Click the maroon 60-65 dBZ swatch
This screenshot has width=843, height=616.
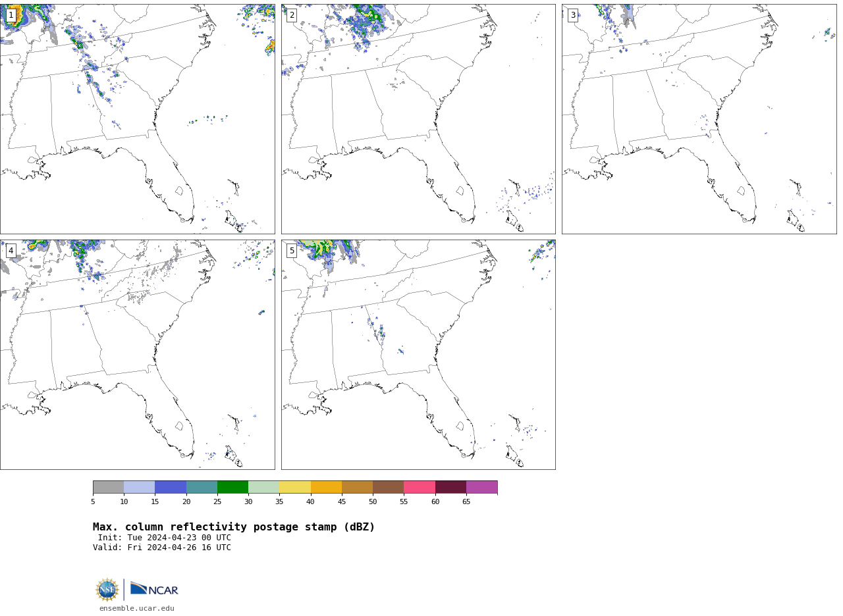pyautogui.click(x=450, y=487)
